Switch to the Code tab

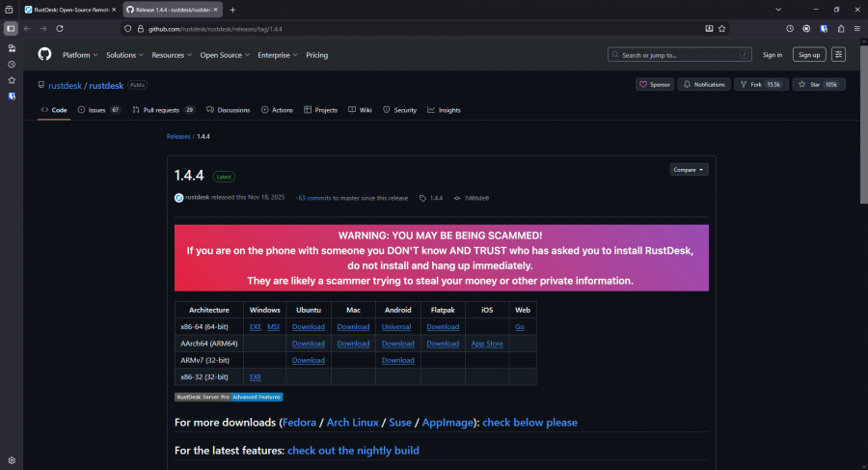point(54,110)
